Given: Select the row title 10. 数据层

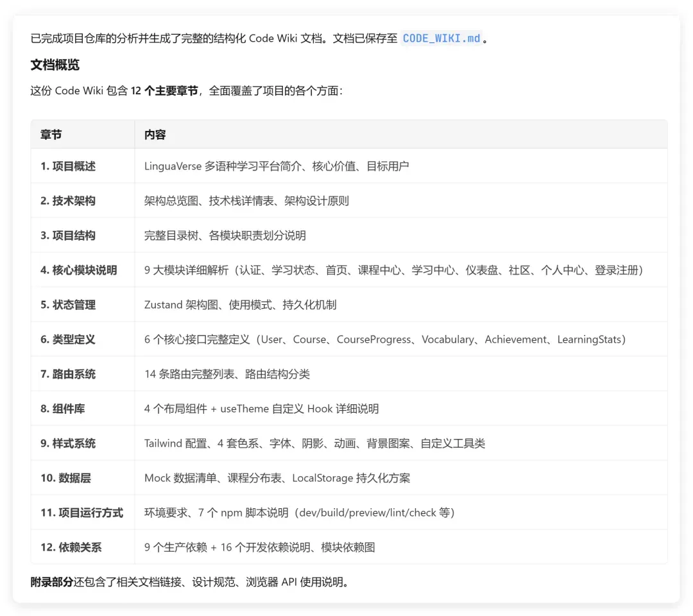Looking at the screenshot, I should point(66,478).
